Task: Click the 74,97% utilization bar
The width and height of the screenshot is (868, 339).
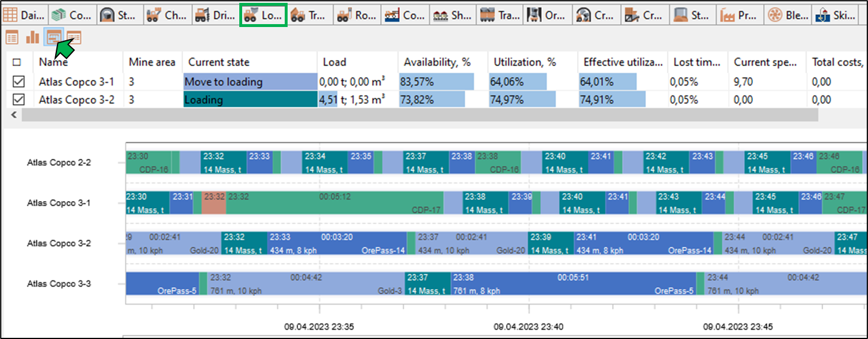Action: coord(522,100)
